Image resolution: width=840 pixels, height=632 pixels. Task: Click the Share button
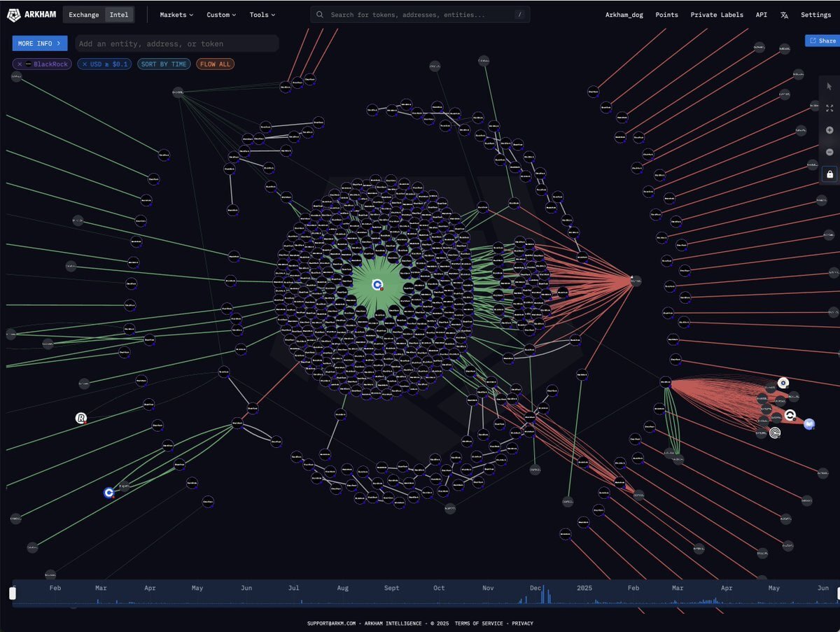pyautogui.click(x=822, y=41)
